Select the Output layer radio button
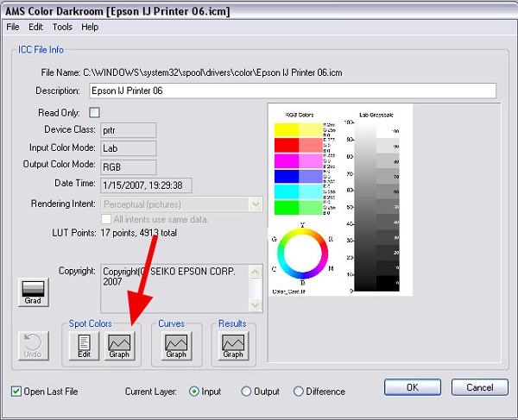The height and width of the screenshot is (420, 518). point(246,392)
